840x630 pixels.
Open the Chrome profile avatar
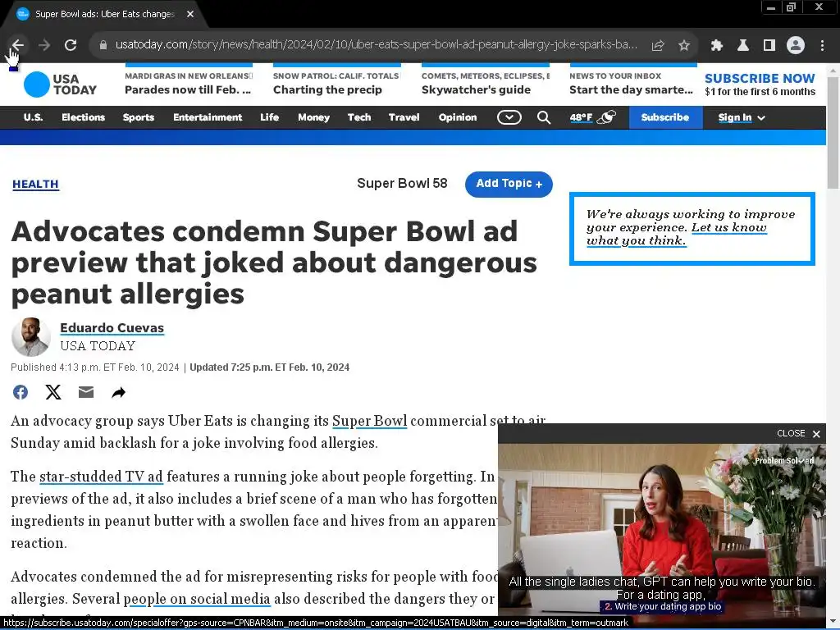click(x=796, y=46)
